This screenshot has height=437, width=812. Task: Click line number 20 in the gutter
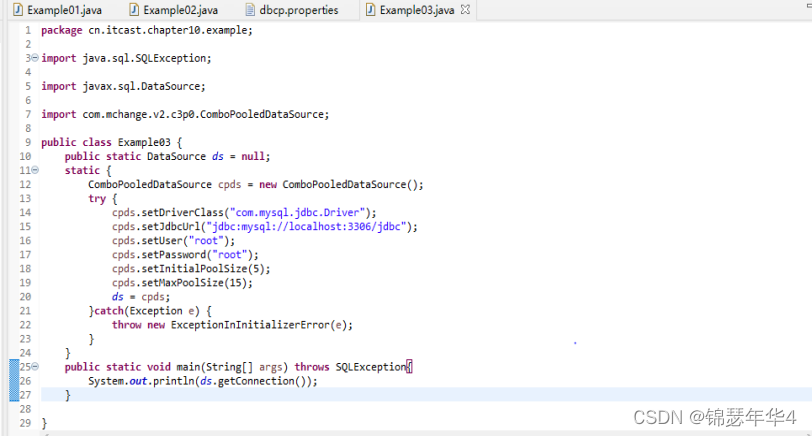(x=25, y=297)
